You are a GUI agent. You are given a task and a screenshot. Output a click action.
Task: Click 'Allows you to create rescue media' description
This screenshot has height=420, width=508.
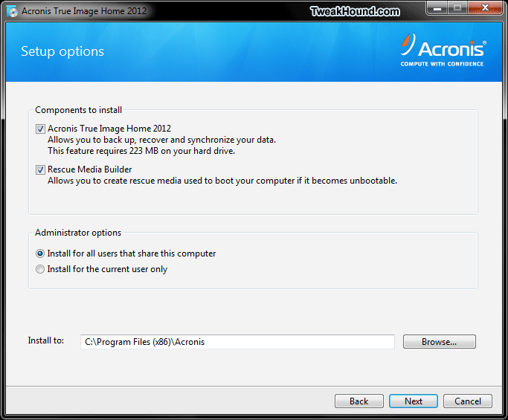point(222,181)
